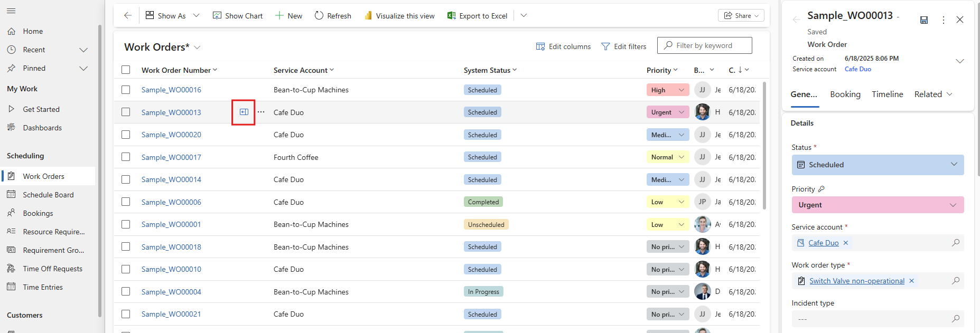Screen dimensions: 980x333
Task: Open the Priority Urgent dropdown in side panel
Action: 878,205
